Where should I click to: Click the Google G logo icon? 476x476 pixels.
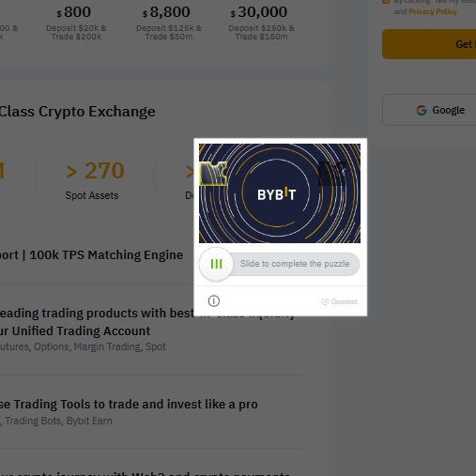click(x=422, y=110)
